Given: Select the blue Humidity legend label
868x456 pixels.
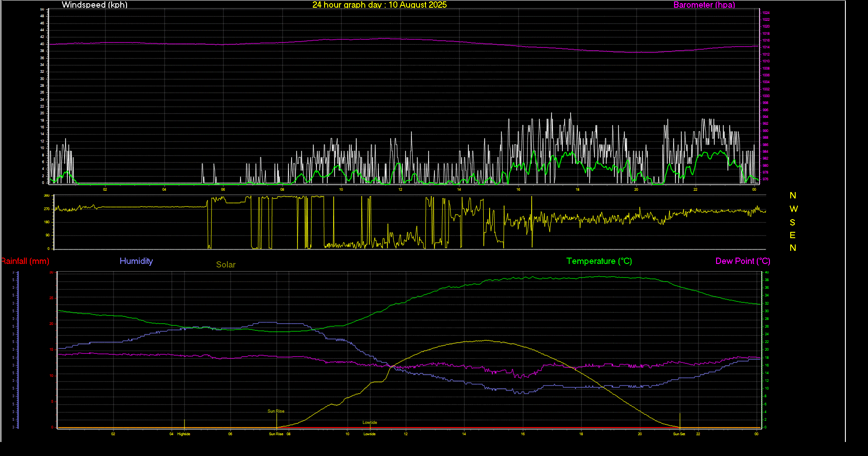Looking at the screenshot, I should pos(136,261).
